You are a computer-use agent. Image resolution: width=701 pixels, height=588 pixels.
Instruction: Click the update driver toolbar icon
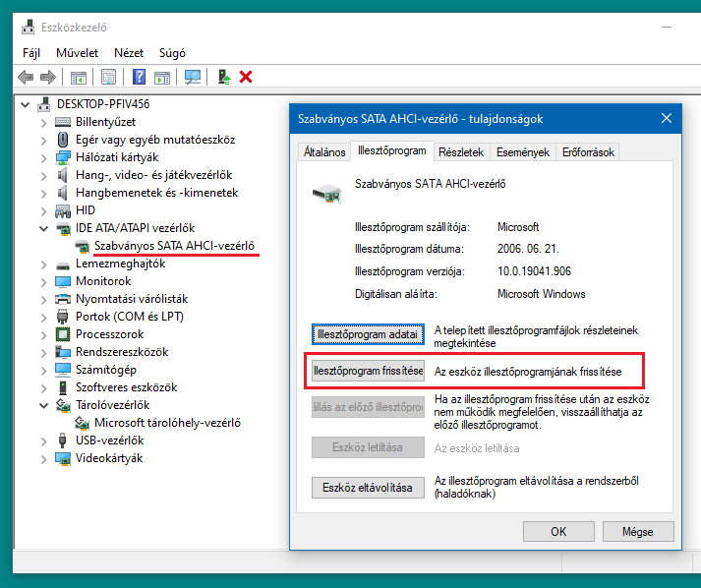[223, 77]
